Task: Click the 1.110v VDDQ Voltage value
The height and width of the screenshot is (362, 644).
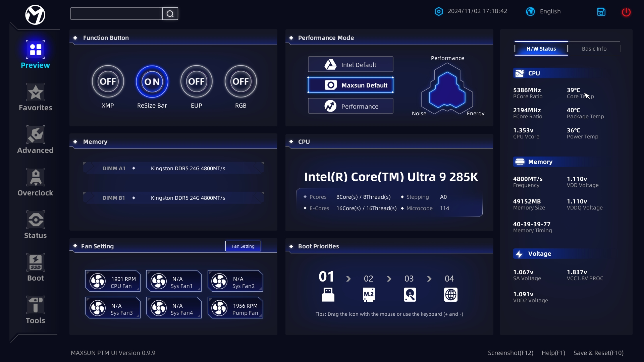Action: 577,201
